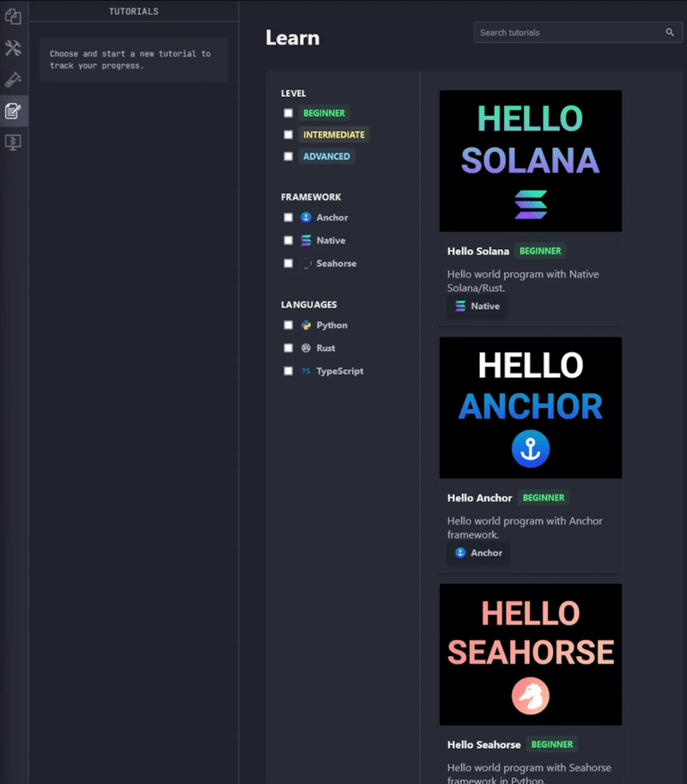
Task: Click the active Tutorials sidebar icon
Action: (x=14, y=110)
